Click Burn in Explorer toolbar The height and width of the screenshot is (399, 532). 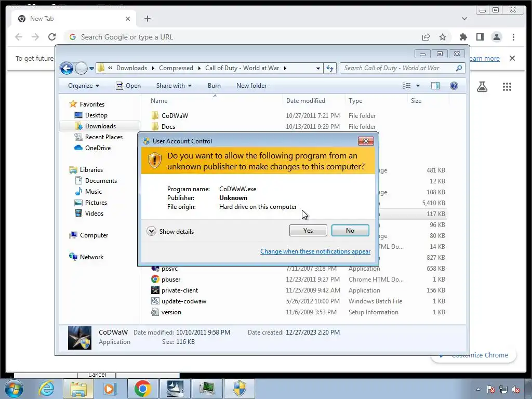214,86
